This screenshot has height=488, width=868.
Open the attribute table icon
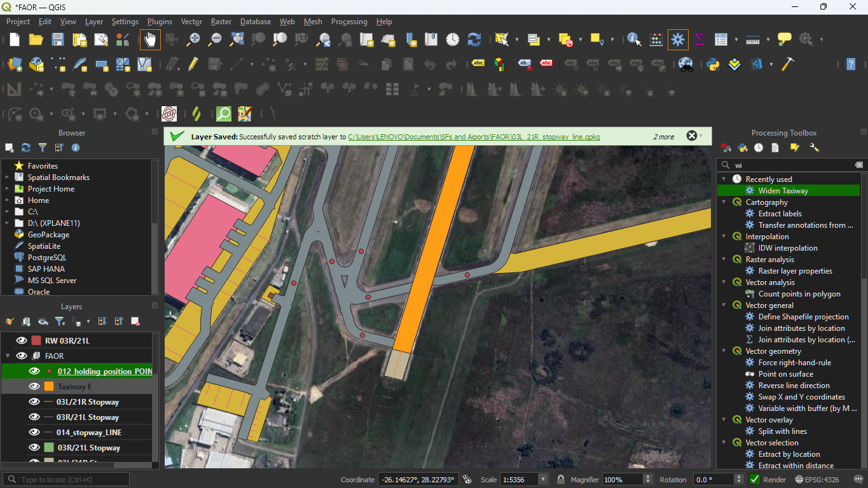[720, 39]
